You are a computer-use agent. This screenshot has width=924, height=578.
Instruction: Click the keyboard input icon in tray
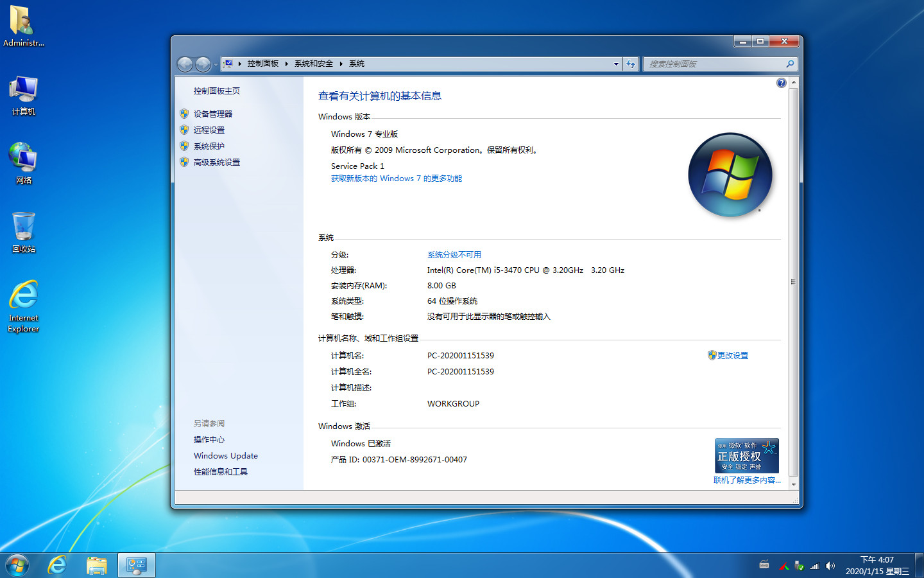click(x=764, y=566)
